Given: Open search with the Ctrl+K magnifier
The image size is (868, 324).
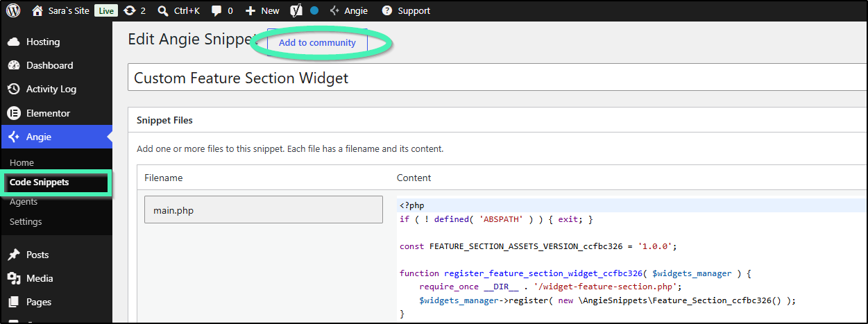Looking at the screenshot, I should pyautogui.click(x=162, y=10).
